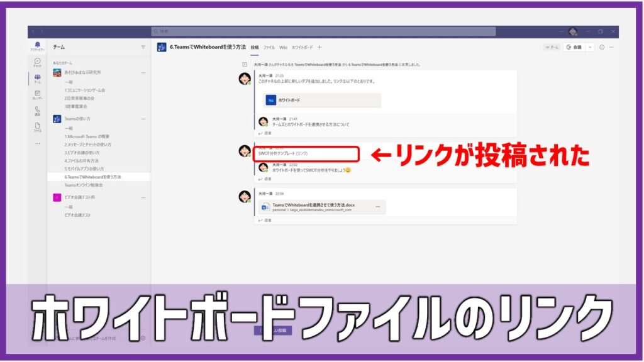The image size is (644, 362).
Task: Click the あそびdeまなぶ研究所 team avatar
Action: 57,73
